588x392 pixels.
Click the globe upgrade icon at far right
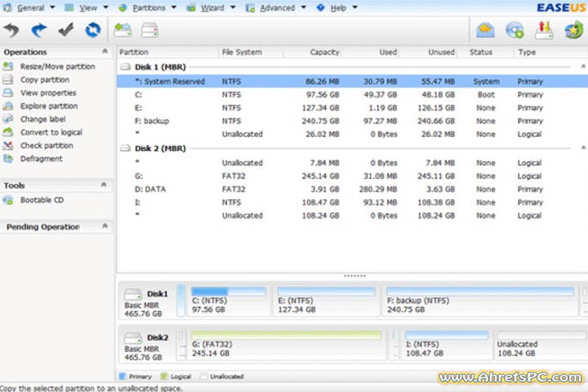[573, 30]
